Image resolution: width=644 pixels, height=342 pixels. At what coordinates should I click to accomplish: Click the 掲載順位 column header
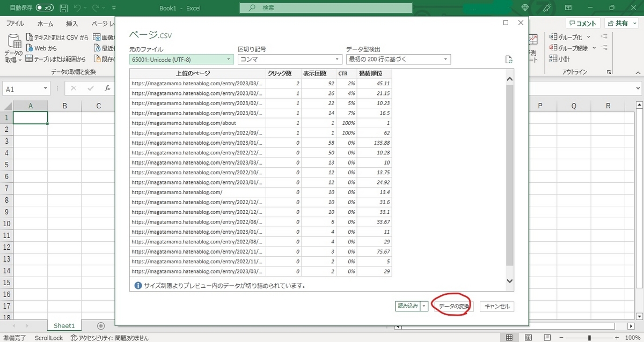point(375,73)
